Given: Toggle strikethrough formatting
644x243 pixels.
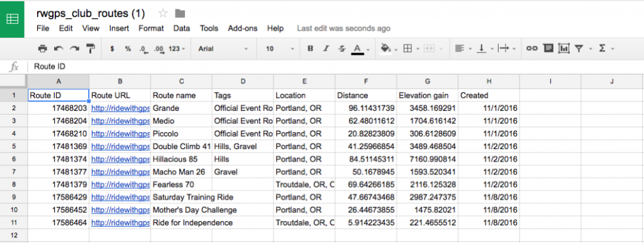Looking at the screenshot, I should coord(341,48).
